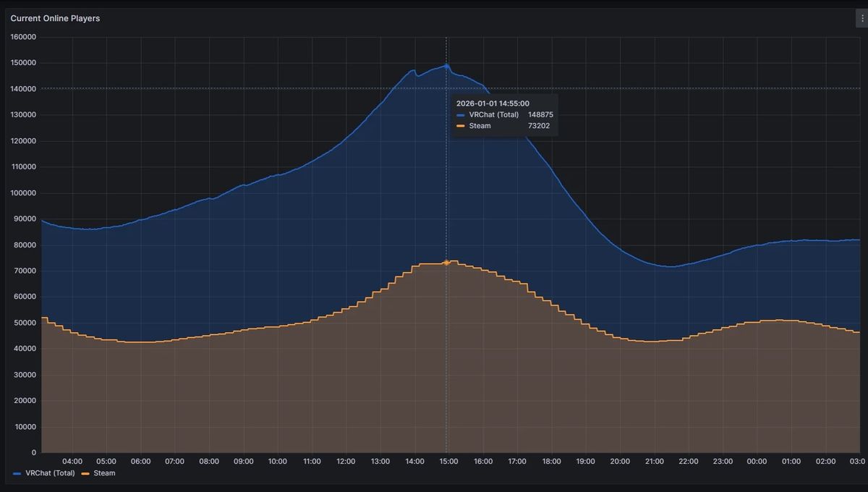Toggle VRChat (Total) series in bottom legend
The width and height of the screenshot is (868, 492).
click(50, 473)
